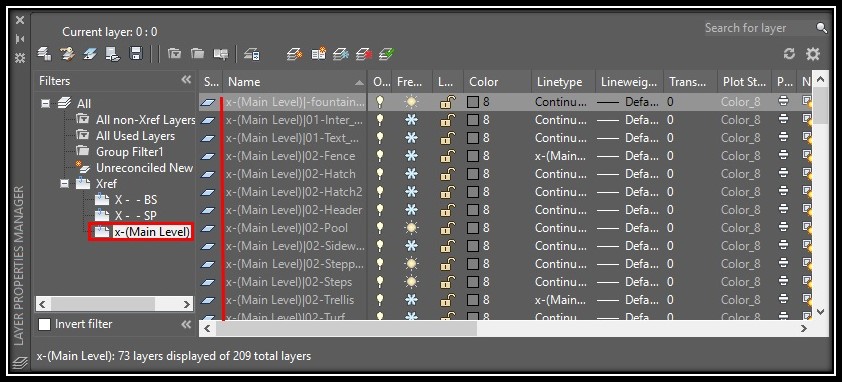
Task: Turn off the fountain layer light bulb
Action: [x=380, y=102]
